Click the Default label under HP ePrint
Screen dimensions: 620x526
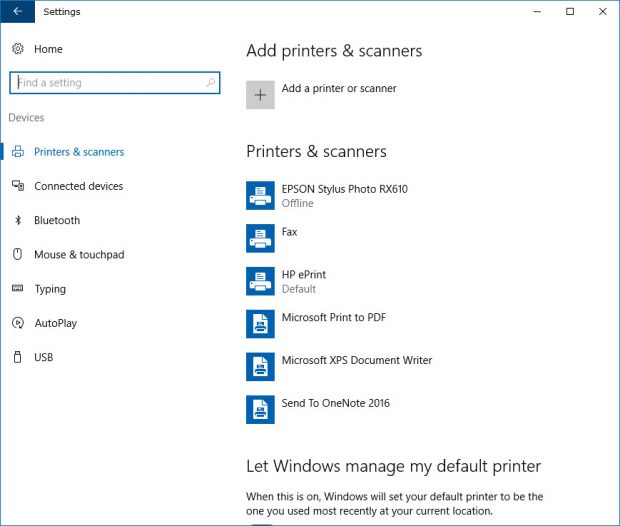[x=299, y=289]
